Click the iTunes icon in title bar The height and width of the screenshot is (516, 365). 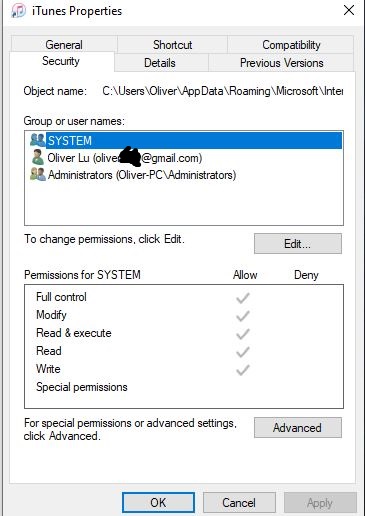pos(18,11)
